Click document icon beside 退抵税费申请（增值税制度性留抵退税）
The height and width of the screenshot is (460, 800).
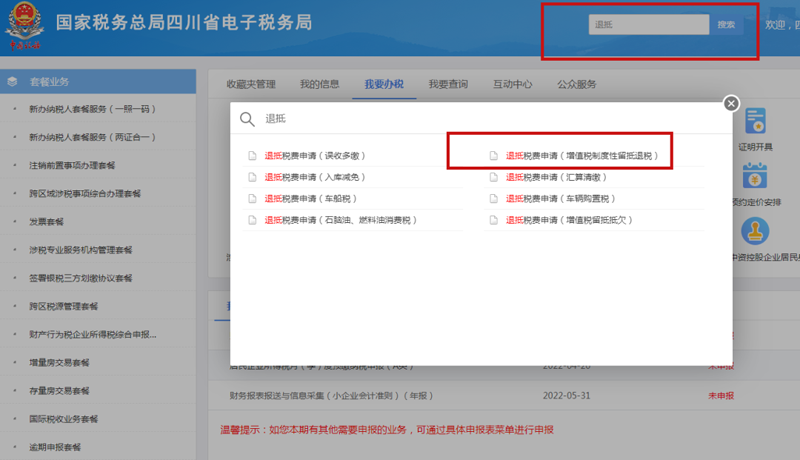point(493,156)
